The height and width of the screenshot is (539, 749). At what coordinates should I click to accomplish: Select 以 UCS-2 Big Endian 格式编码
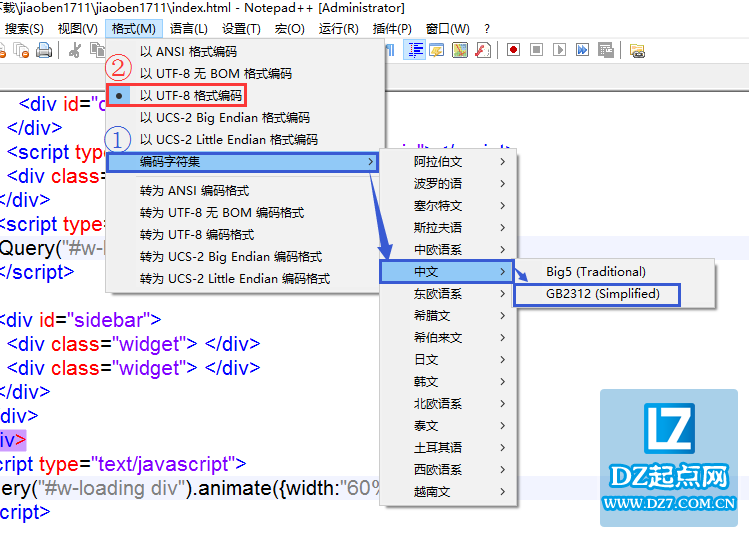245,118
